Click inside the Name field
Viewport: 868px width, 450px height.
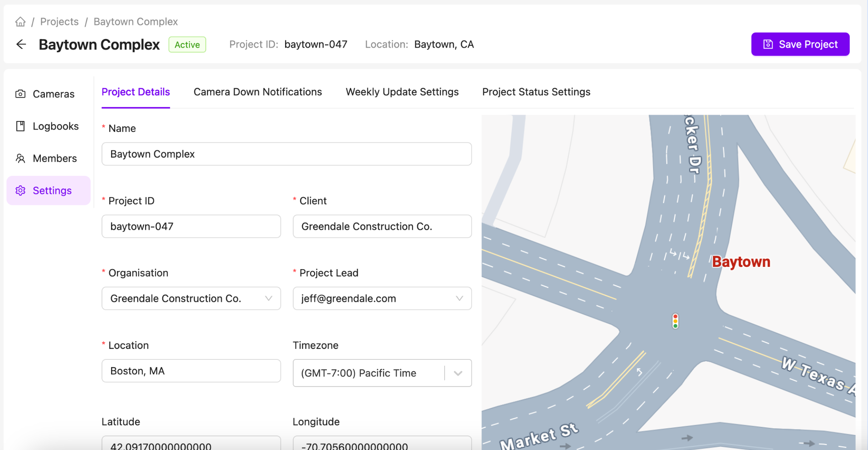click(x=286, y=154)
